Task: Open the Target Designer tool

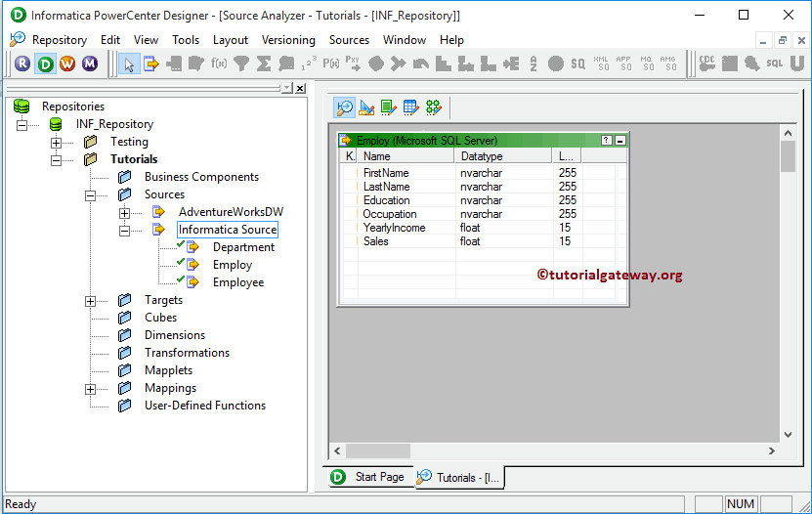Action: [366, 107]
